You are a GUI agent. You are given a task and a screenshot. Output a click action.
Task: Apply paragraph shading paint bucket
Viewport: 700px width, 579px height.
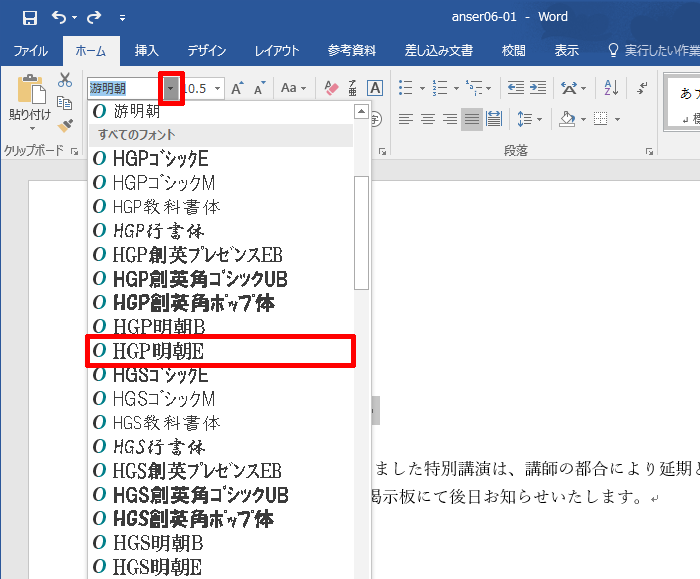pos(567,119)
